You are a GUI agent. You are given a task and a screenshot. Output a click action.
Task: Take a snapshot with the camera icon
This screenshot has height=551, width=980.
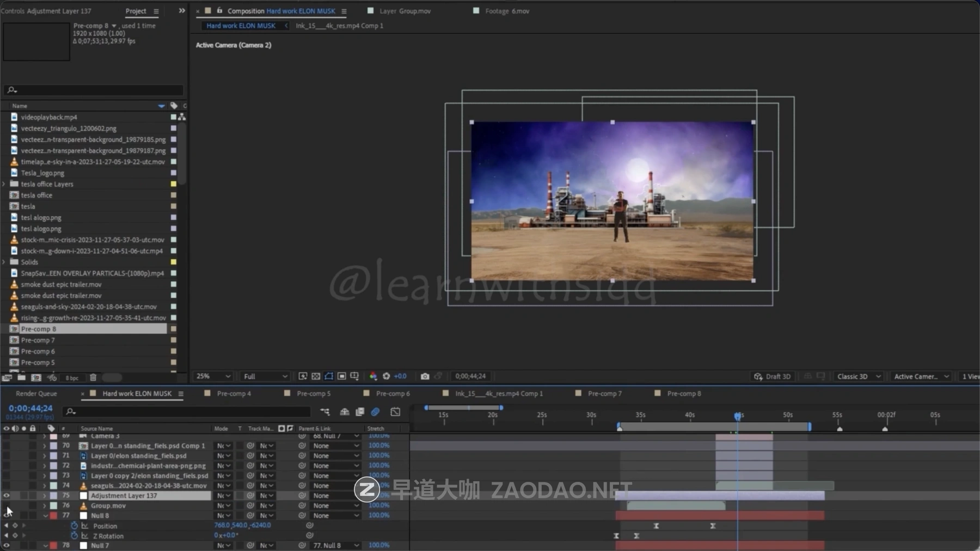click(x=425, y=376)
